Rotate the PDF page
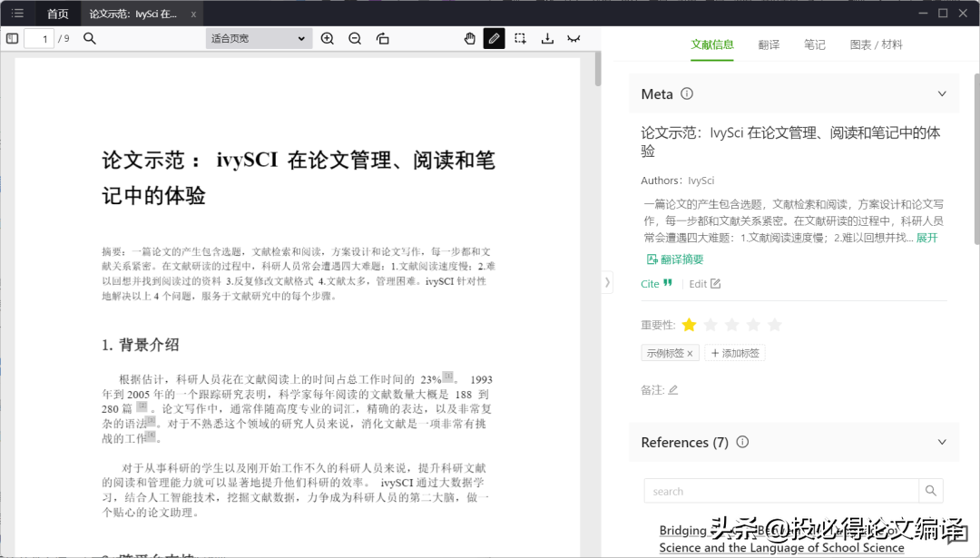 click(383, 39)
